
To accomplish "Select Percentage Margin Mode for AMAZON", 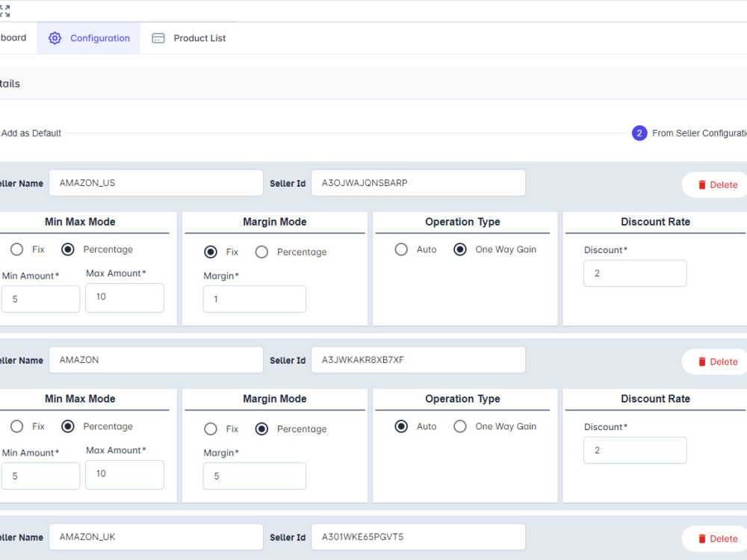I will (261, 429).
